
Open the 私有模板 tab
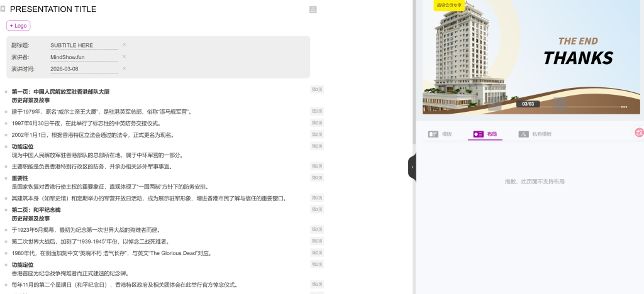click(x=535, y=134)
